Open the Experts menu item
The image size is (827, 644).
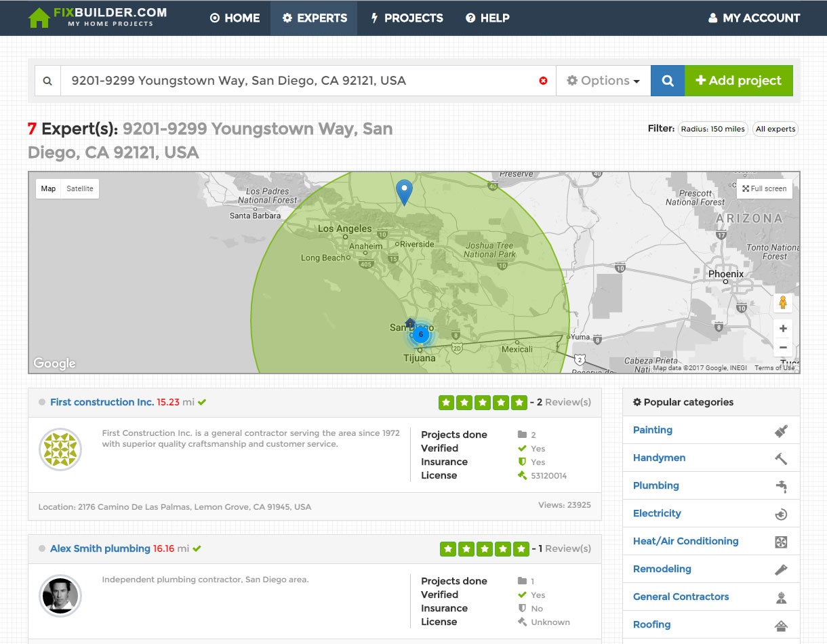314,18
